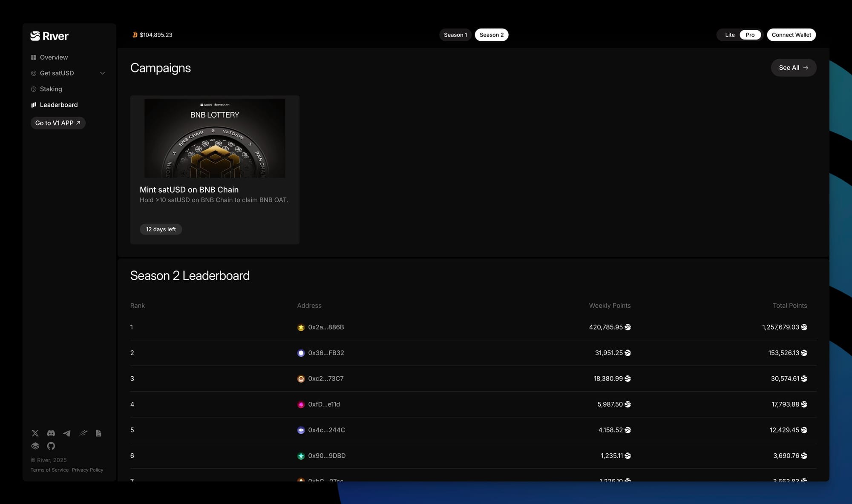This screenshot has height=504, width=852.
Task: Click the Connect Wallet button
Action: (792, 35)
